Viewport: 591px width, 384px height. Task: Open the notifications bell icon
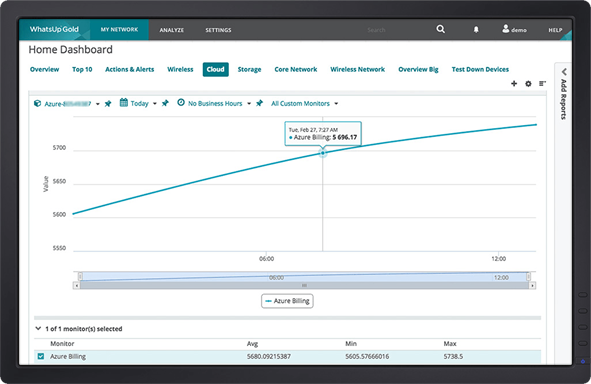tap(476, 29)
